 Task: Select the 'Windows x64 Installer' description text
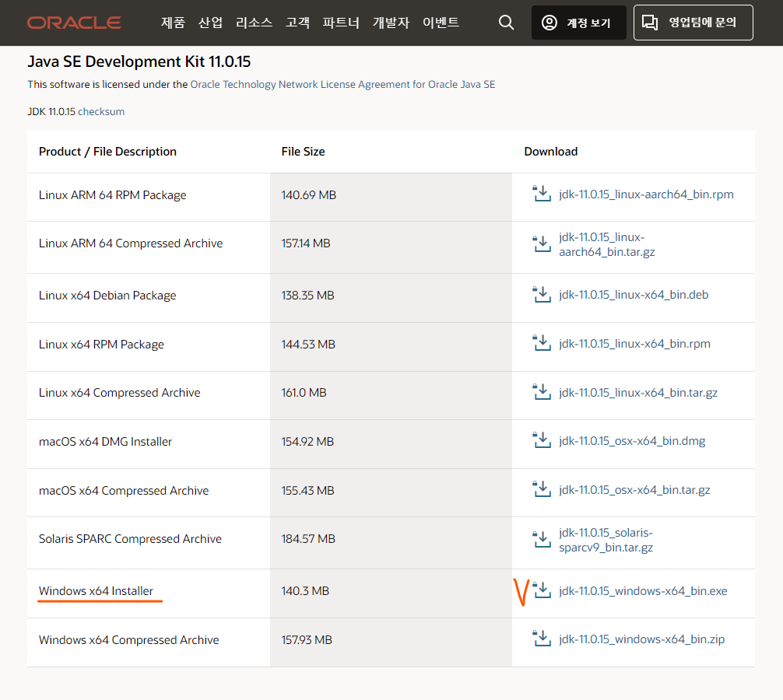(x=96, y=591)
